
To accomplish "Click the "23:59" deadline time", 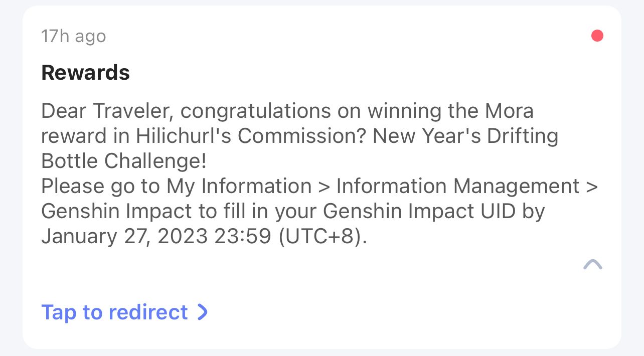I will point(242,236).
